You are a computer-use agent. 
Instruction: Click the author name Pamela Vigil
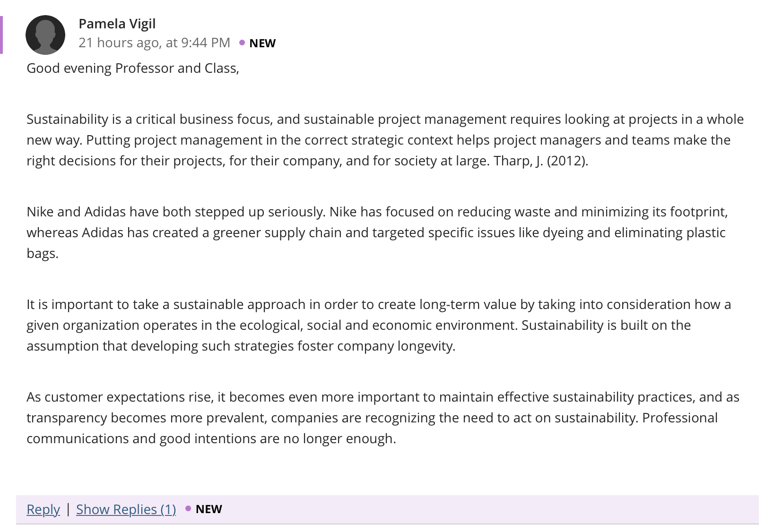[117, 24]
